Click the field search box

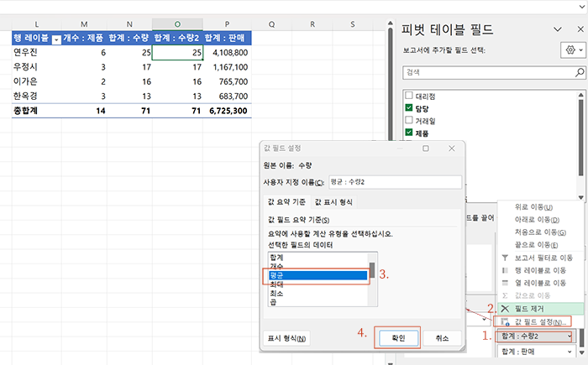494,72
